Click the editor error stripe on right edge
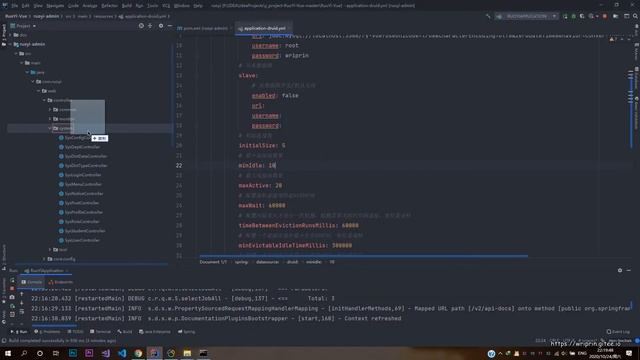640x360 pixels. (x=631, y=108)
